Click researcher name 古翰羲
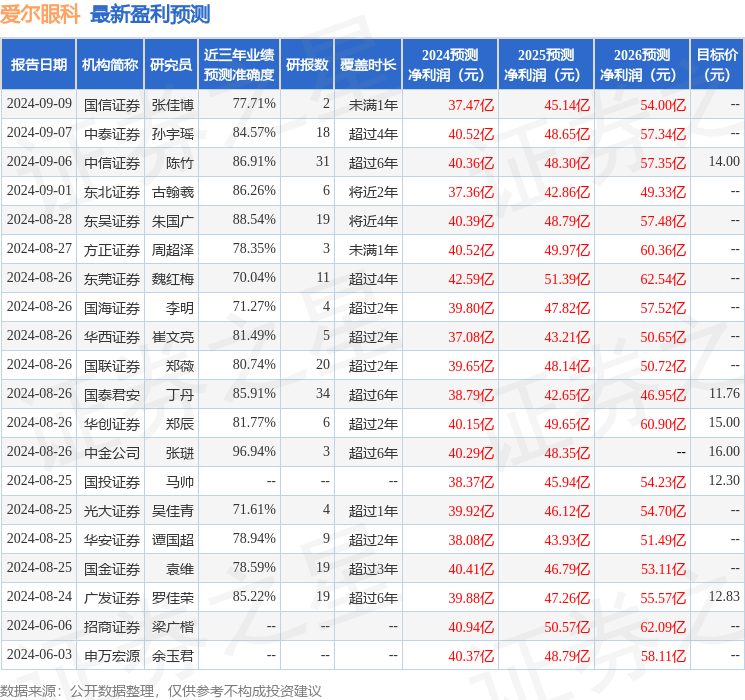Viewport: 745px width, 700px height. (172, 192)
